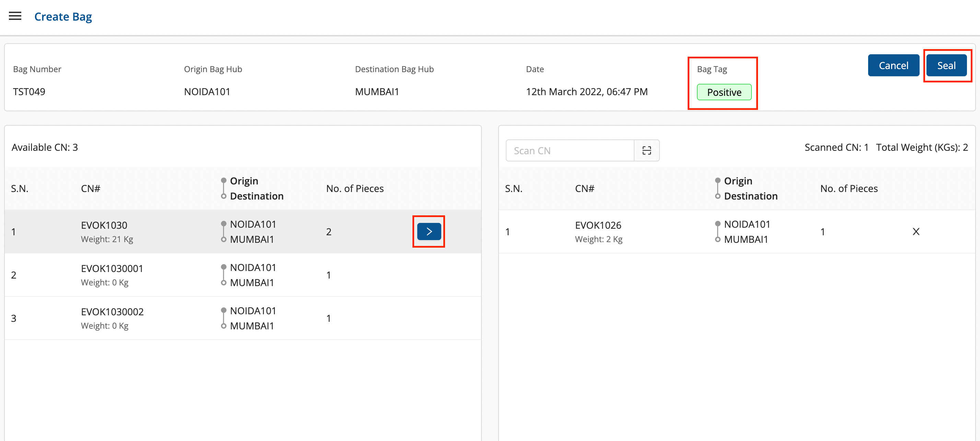Image resolution: width=980 pixels, height=441 pixels.
Task: Click the barcode scan icon beside Scan CN
Action: (646, 150)
